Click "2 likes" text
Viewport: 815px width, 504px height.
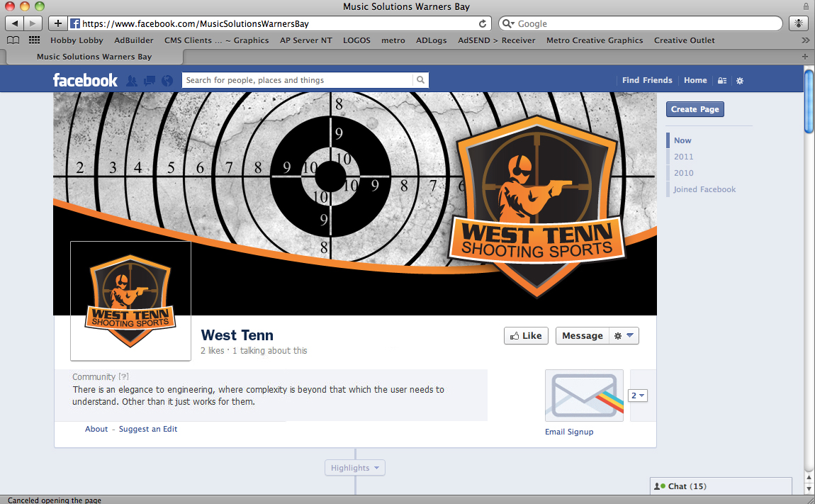(x=212, y=351)
